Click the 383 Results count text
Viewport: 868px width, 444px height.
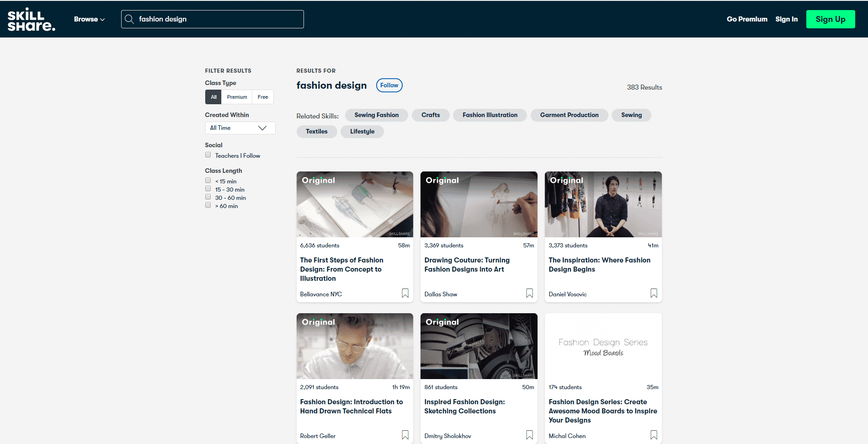(x=644, y=87)
